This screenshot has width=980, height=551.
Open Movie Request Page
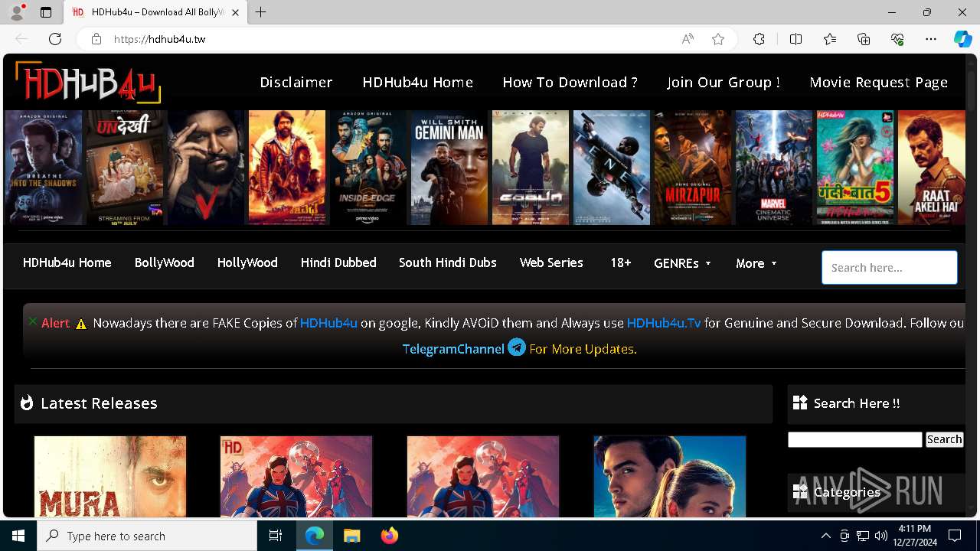click(879, 82)
